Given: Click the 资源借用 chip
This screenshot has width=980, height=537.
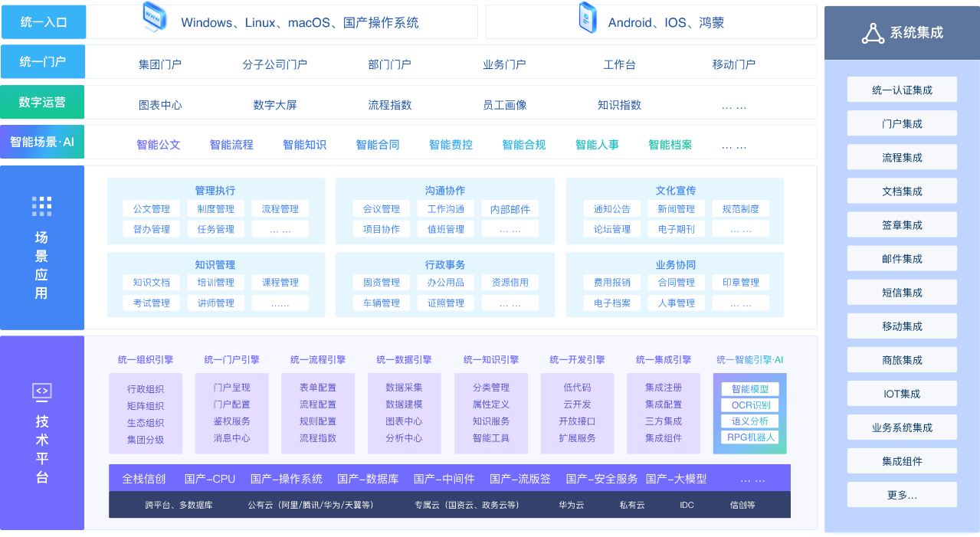Looking at the screenshot, I should (x=510, y=282).
